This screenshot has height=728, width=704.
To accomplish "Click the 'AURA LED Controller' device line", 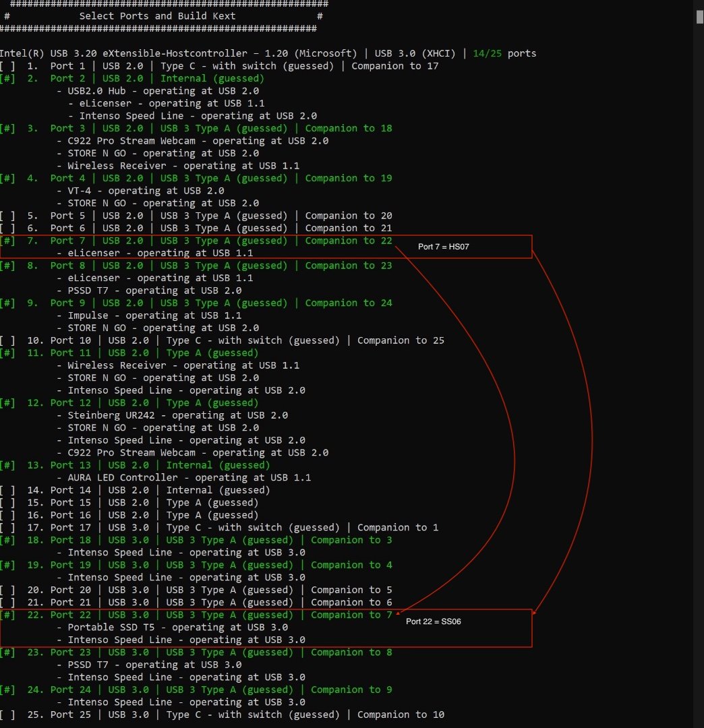I will [184, 478].
